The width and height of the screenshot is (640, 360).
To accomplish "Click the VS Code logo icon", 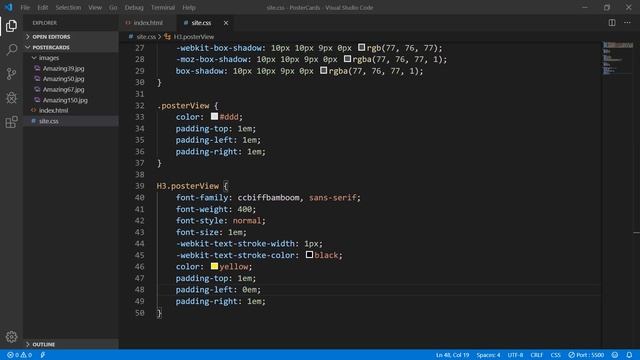I will tap(9, 7).
